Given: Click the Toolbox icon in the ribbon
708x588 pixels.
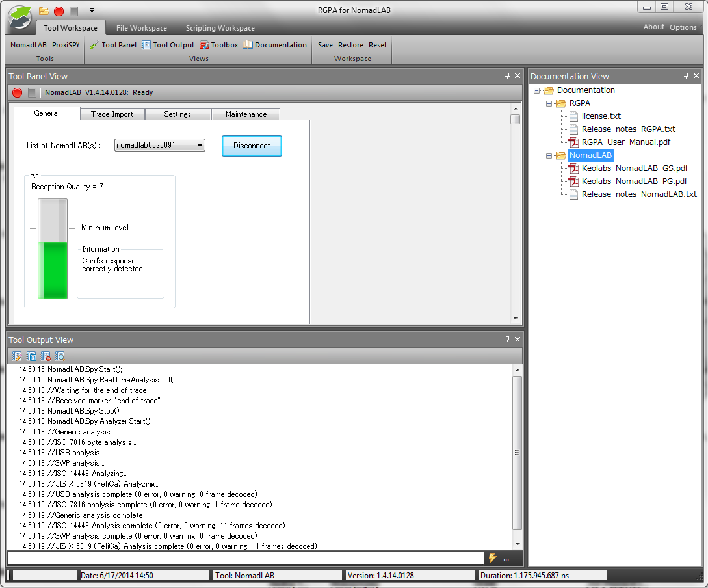Looking at the screenshot, I should (x=204, y=45).
